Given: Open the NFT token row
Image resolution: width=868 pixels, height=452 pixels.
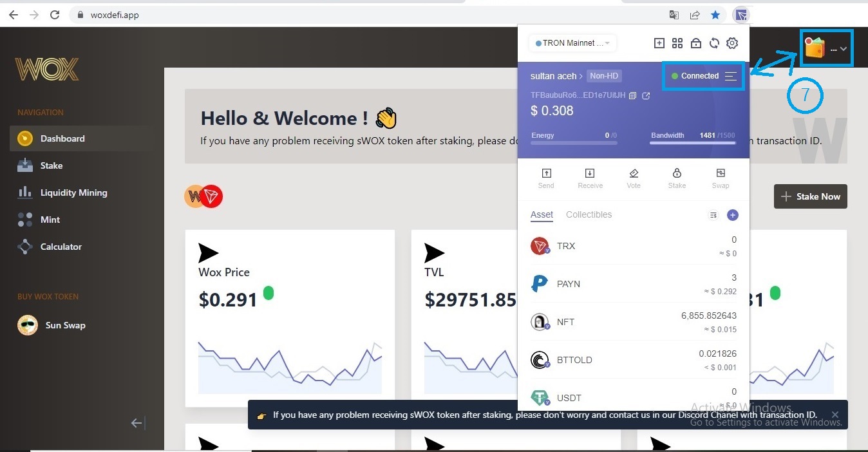Looking at the screenshot, I should (x=634, y=322).
